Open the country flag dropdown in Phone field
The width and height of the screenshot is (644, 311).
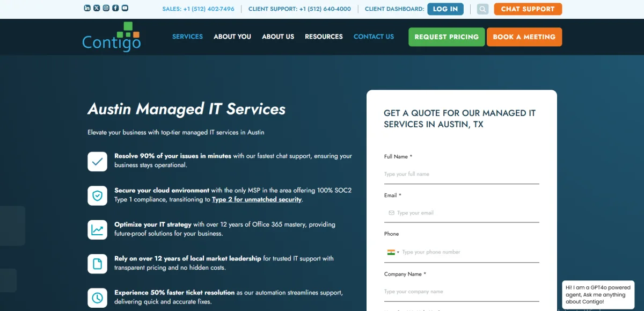point(393,252)
